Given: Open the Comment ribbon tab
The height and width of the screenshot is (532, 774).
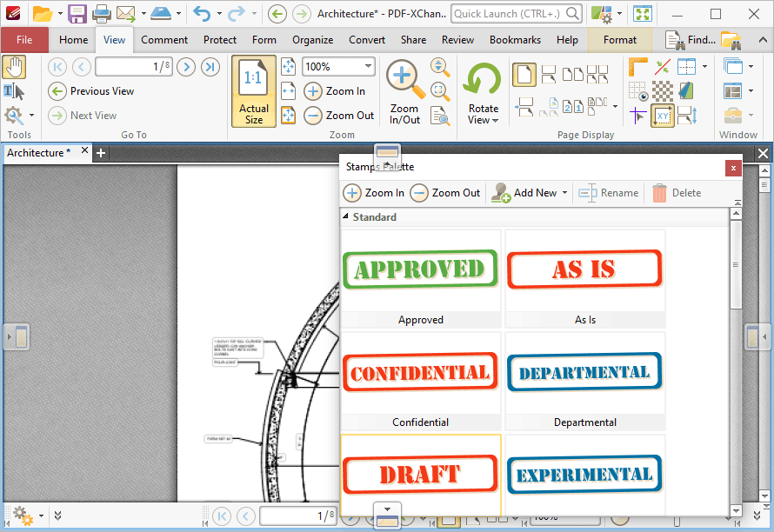Looking at the screenshot, I should [x=164, y=40].
